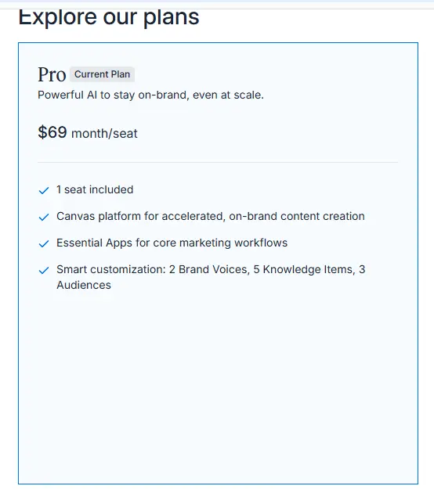Click empty area inside the Pro plan card

click(x=218, y=386)
